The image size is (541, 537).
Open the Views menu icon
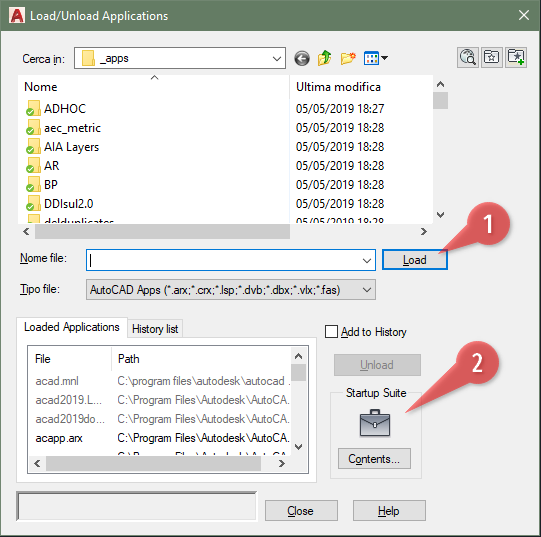375,58
